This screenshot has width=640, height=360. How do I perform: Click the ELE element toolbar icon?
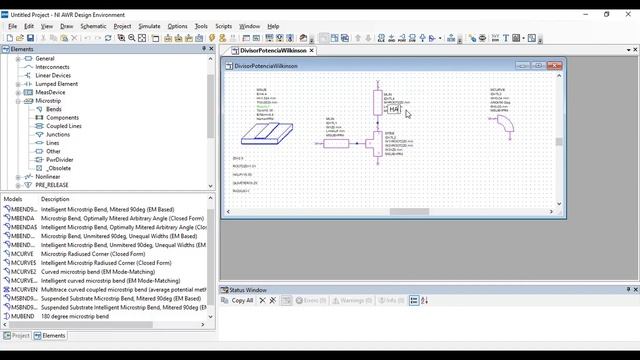381,38
